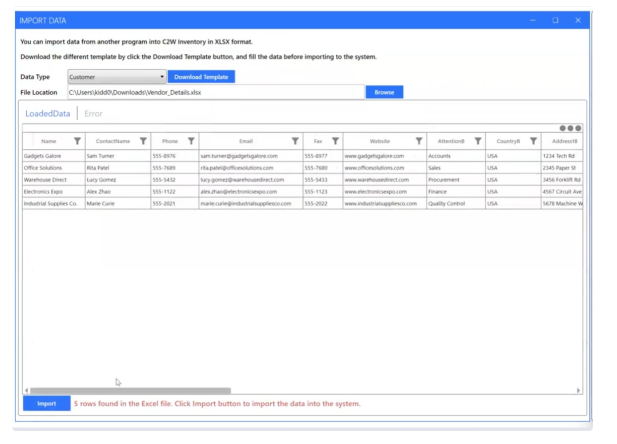Click the Download Template button
Screen dimensions: 617x444
201,77
